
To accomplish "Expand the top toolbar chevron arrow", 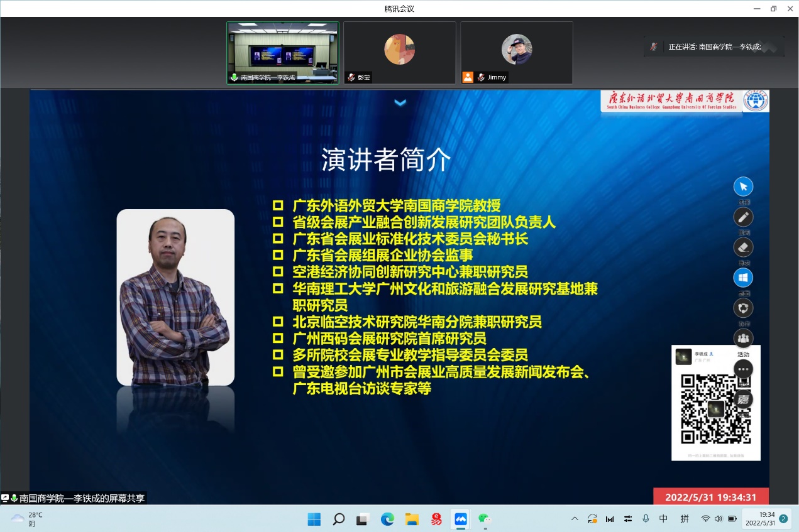I will pyautogui.click(x=400, y=103).
